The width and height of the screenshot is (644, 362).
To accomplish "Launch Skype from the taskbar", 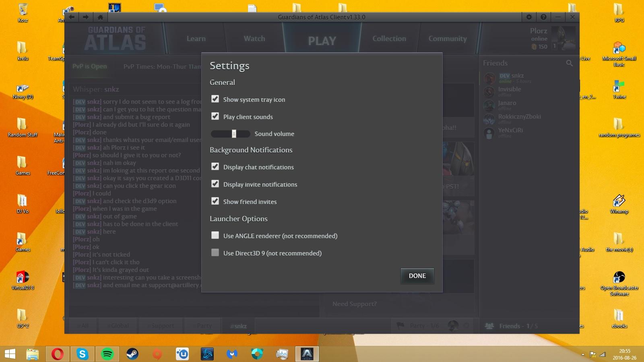I will [82, 354].
